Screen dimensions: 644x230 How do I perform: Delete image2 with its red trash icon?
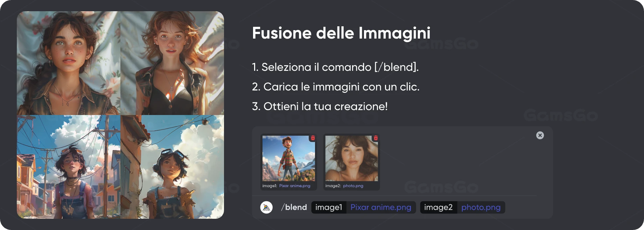pos(376,138)
